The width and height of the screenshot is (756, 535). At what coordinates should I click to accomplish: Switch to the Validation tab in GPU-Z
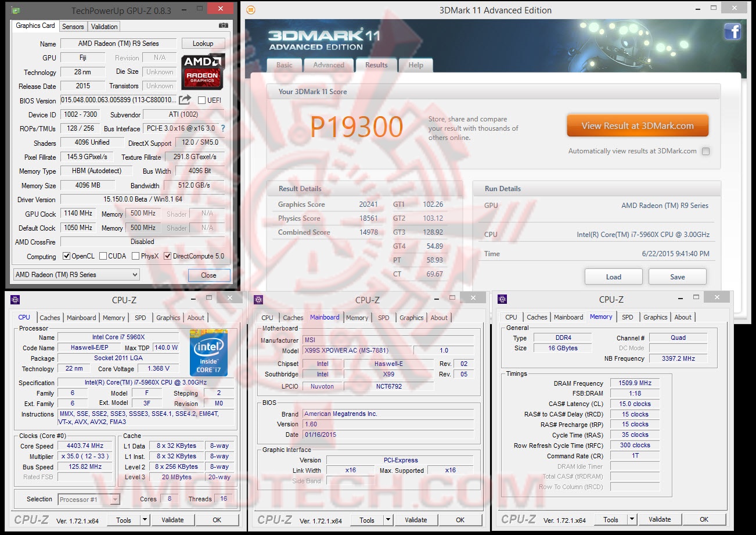tap(105, 26)
